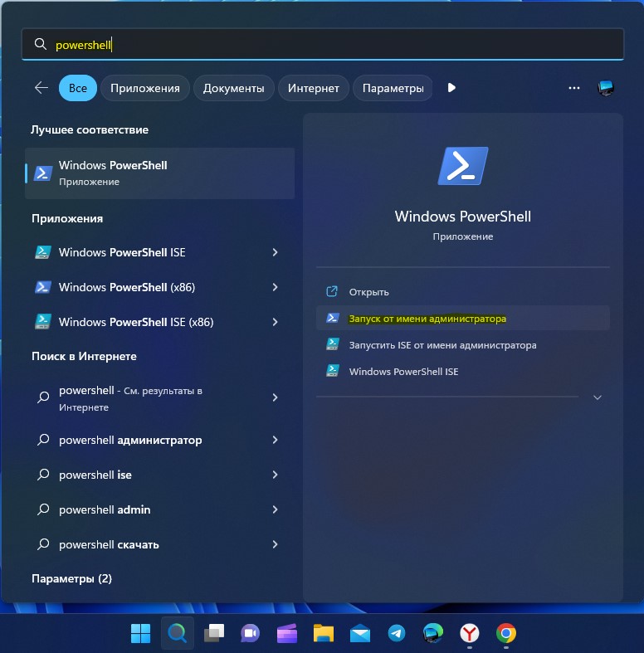Select the 'powershell скачать' web suggestion
This screenshot has width=644, height=653.
click(x=160, y=544)
